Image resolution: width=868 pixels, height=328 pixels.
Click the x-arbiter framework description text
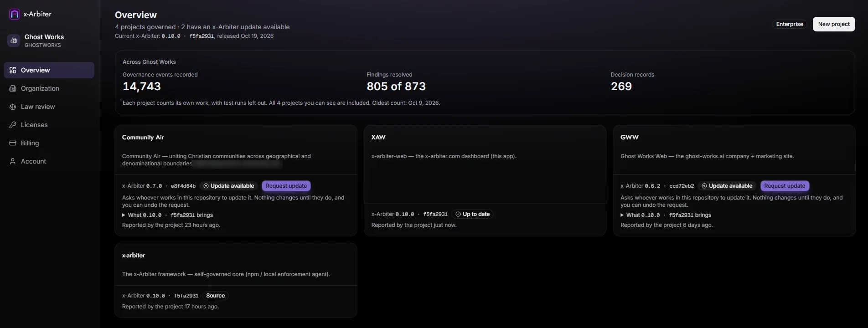[x=226, y=274]
